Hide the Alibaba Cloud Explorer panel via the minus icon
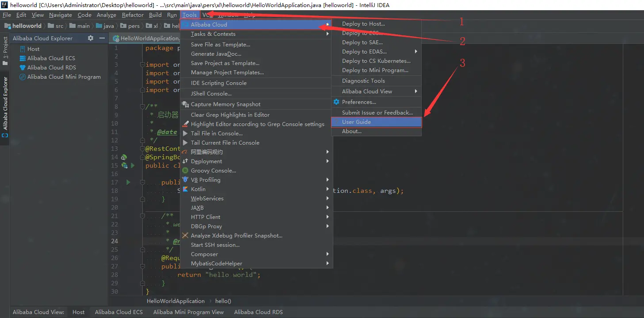The image size is (644, 318). pos(102,38)
